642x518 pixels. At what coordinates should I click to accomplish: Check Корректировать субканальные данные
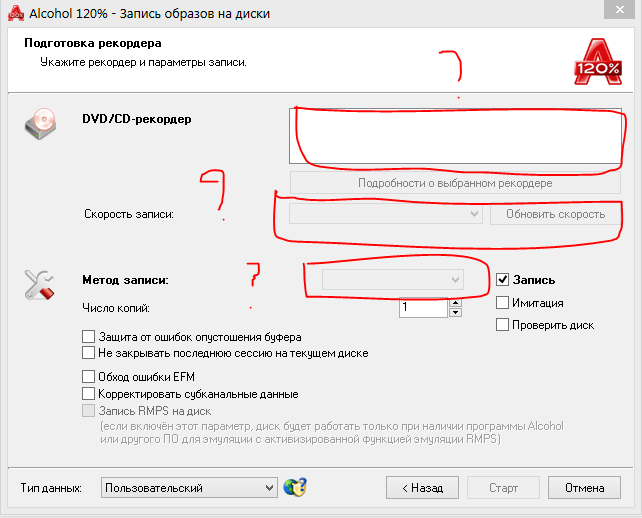pyautogui.click(x=88, y=394)
